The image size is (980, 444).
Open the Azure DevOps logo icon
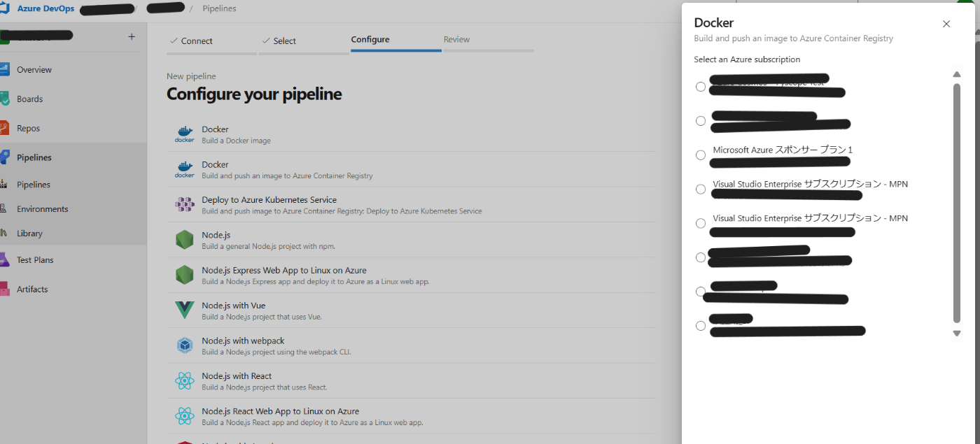[x=4, y=8]
